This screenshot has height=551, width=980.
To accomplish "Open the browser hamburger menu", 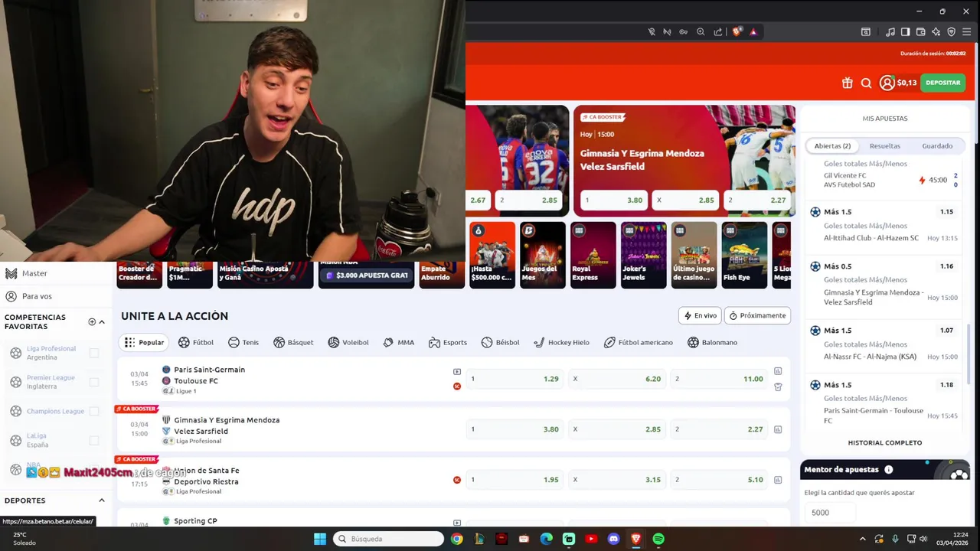I will (967, 32).
